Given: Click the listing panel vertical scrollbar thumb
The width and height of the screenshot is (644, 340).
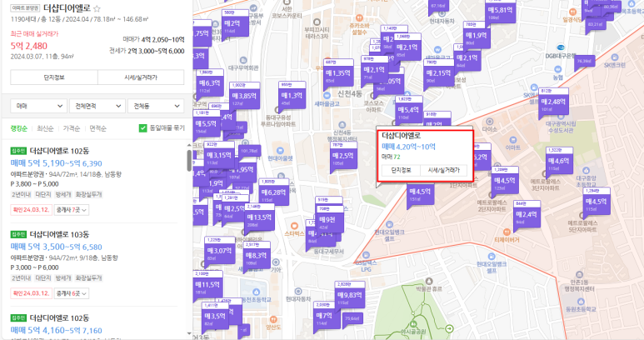Looking at the screenshot, I should coord(189,160).
